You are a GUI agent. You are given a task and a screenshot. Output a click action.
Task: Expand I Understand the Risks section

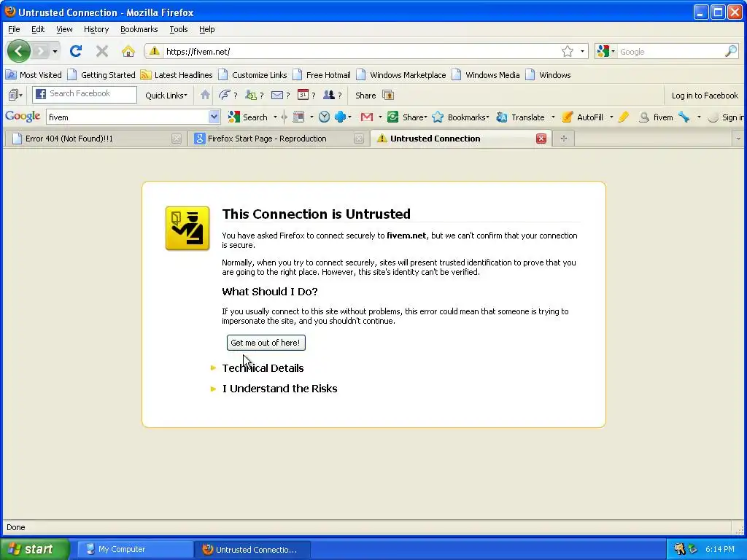(x=274, y=389)
